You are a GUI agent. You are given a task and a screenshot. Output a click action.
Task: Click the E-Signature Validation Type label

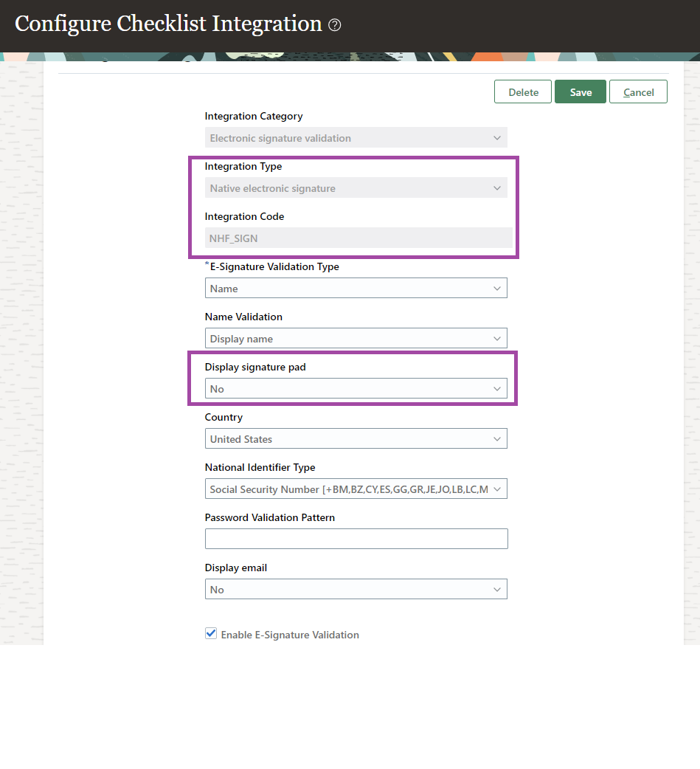click(x=274, y=267)
